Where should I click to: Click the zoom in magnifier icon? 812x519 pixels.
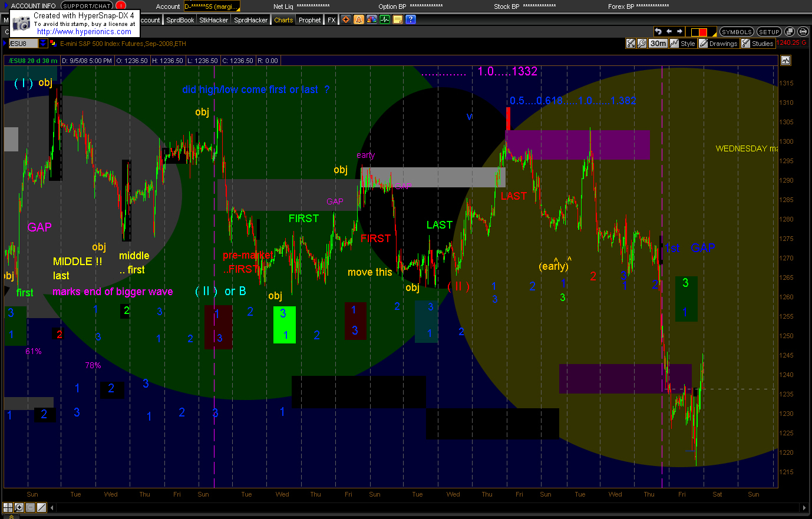point(19,507)
